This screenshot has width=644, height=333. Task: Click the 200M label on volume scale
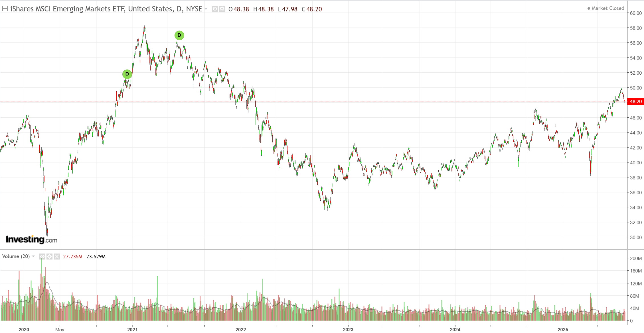pyautogui.click(x=635, y=258)
